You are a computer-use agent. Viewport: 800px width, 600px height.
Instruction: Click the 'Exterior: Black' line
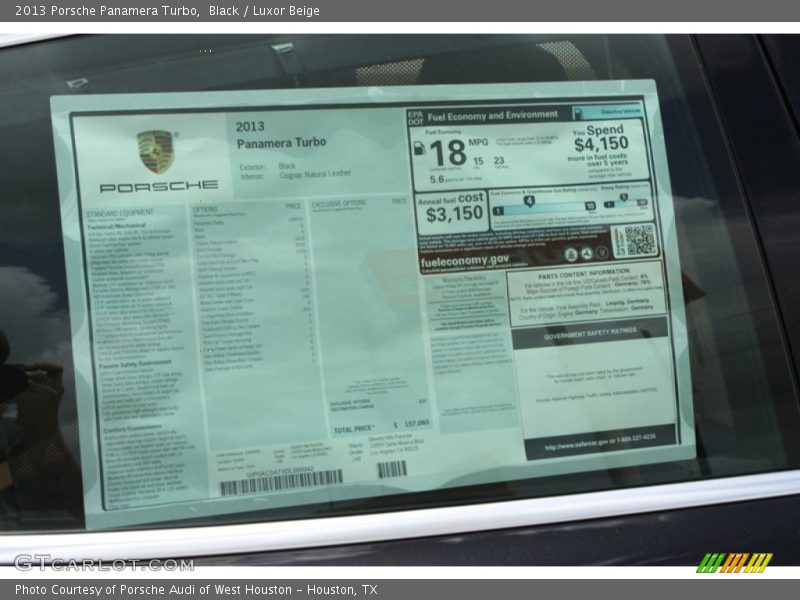click(267, 166)
